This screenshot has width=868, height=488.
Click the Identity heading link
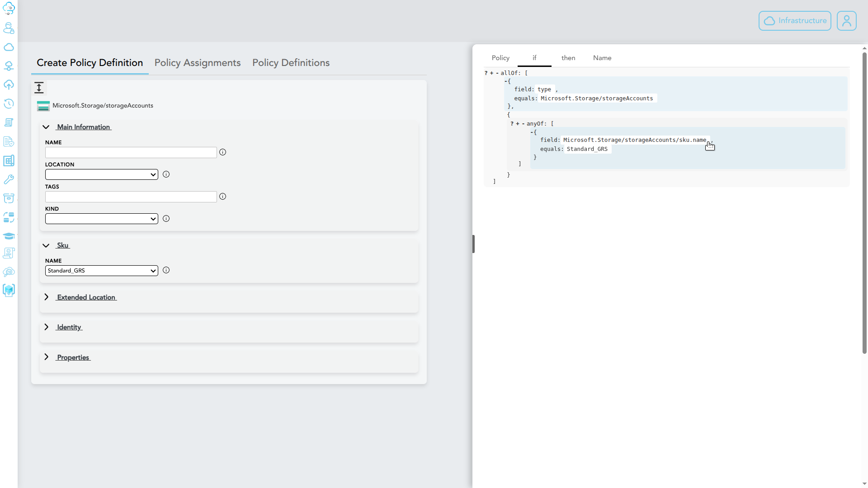click(x=69, y=327)
